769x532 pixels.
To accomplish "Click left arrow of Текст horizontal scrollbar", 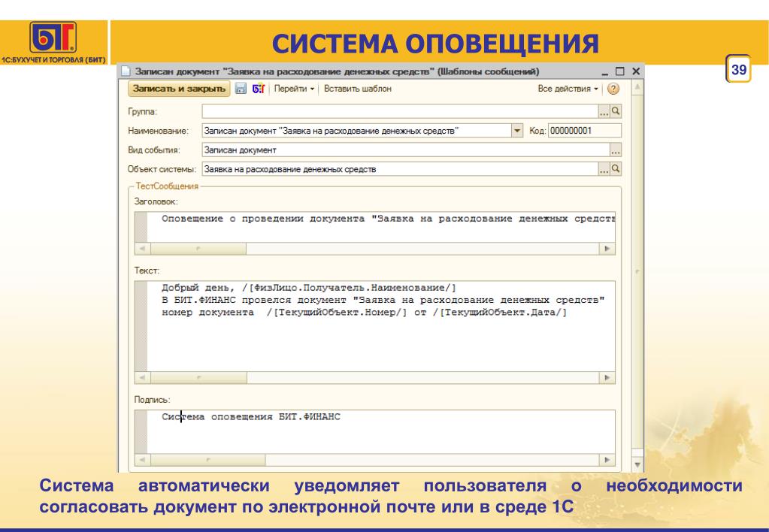I will coord(142,377).
